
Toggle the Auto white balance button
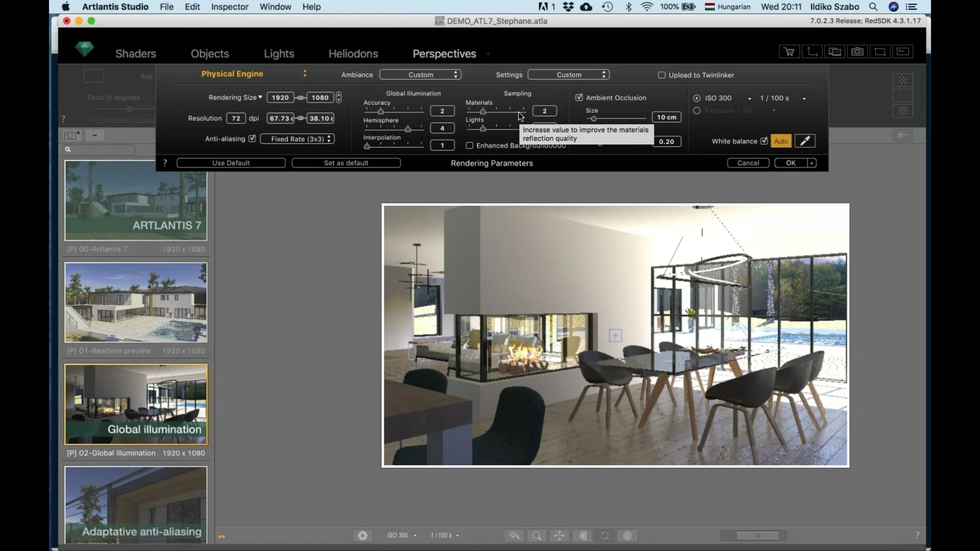781,141
